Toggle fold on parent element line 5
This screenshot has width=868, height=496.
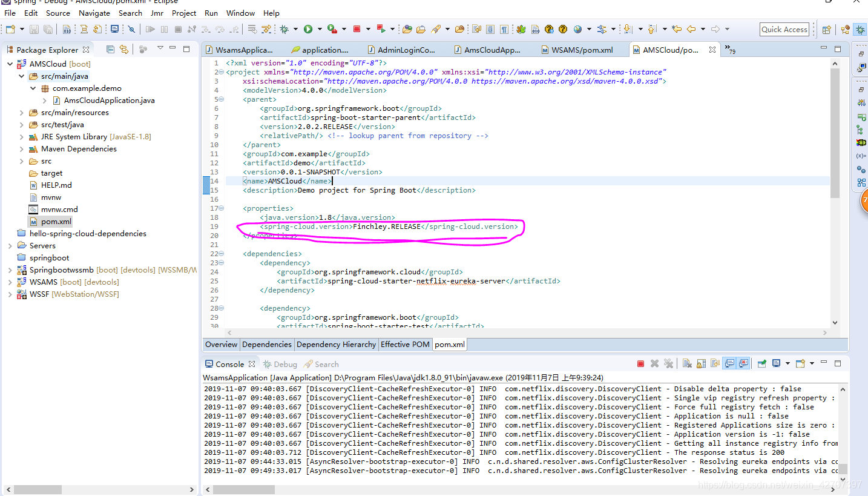(x=222, y=99)
